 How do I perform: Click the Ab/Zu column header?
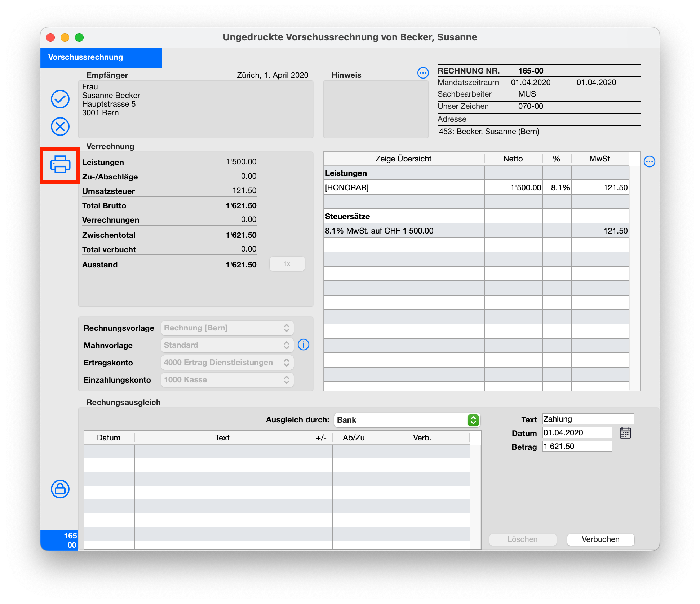coord(354,438)
